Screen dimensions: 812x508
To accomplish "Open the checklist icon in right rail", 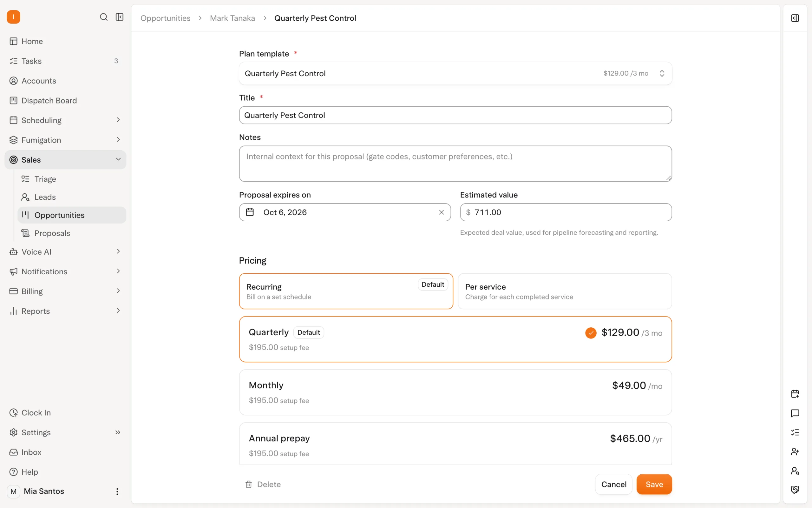I will [x=795, y=432].
